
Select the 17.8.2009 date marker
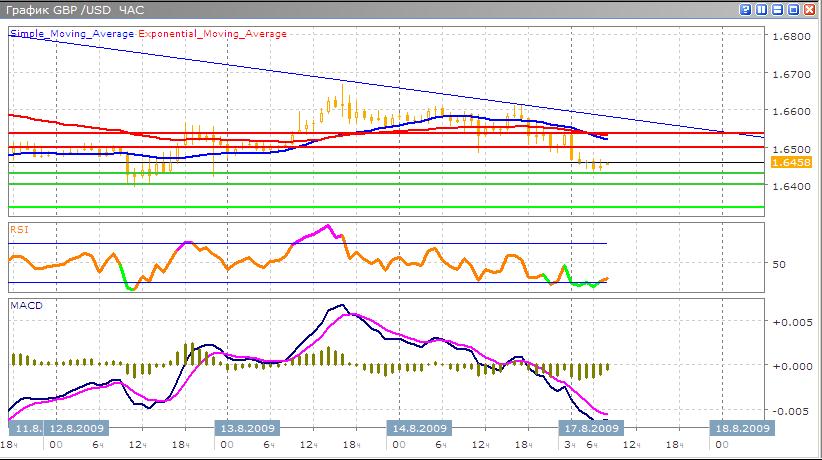point(585,428)
